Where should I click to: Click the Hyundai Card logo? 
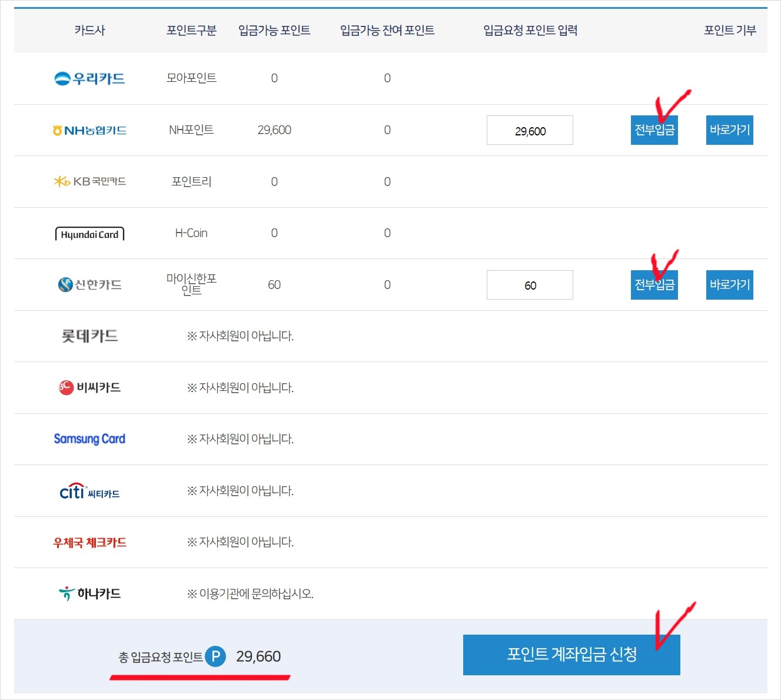pyautogui.click(x=89, y=234)
